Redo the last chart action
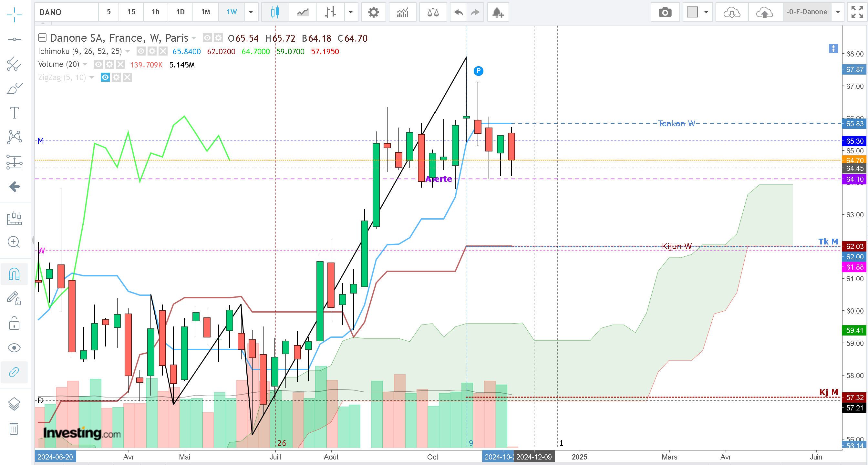 [475, 12]
